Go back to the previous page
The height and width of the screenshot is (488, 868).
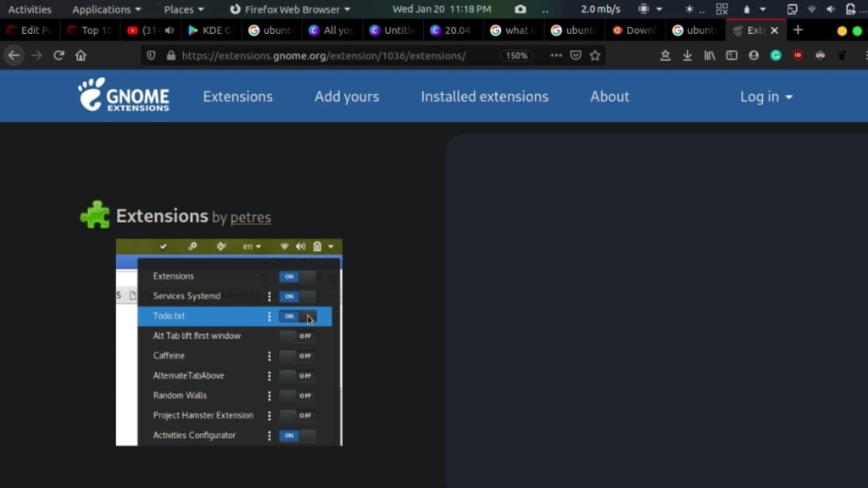click(14, 55)
